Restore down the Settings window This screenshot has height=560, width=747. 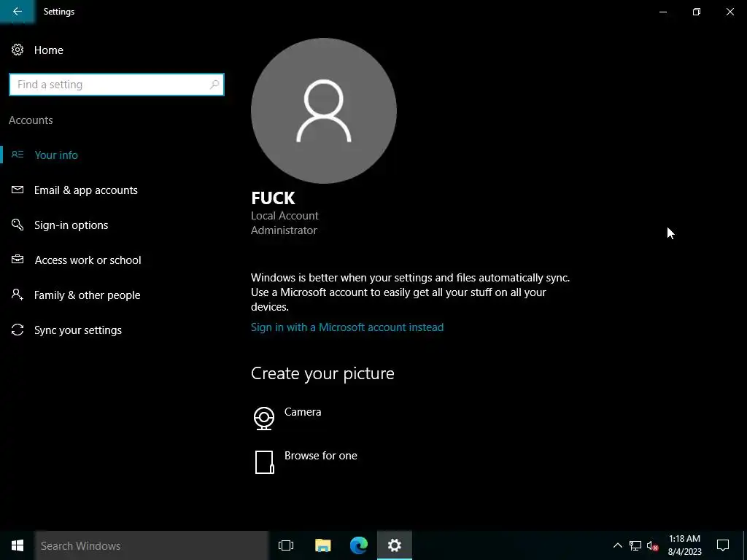[697, 12]
